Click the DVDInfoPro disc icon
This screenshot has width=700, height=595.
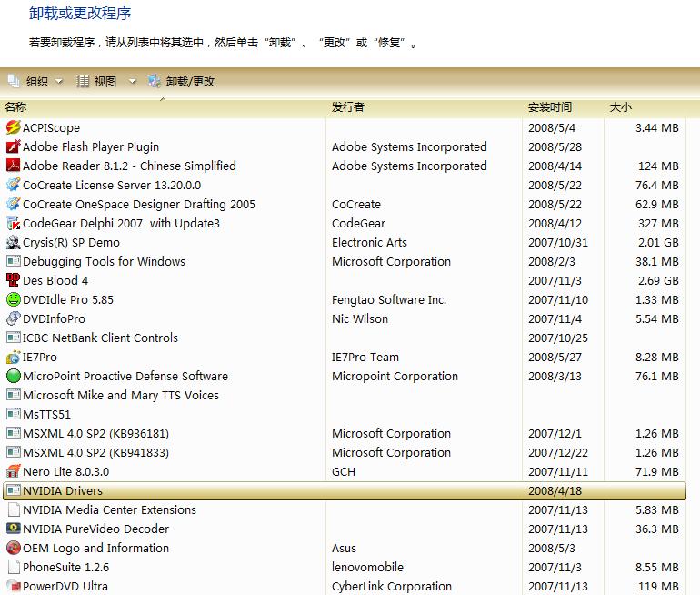pos(14,318)
